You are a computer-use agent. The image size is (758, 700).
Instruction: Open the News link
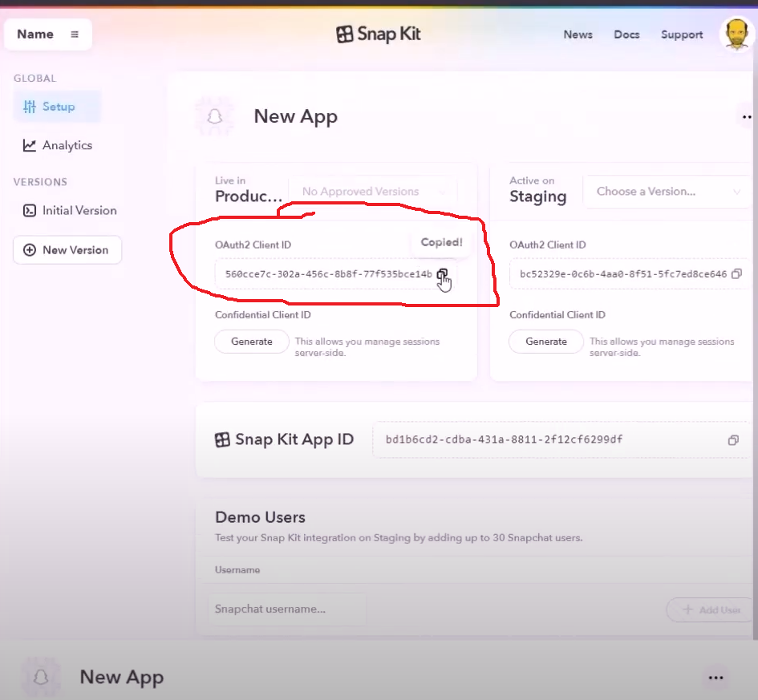coord(578,34)
